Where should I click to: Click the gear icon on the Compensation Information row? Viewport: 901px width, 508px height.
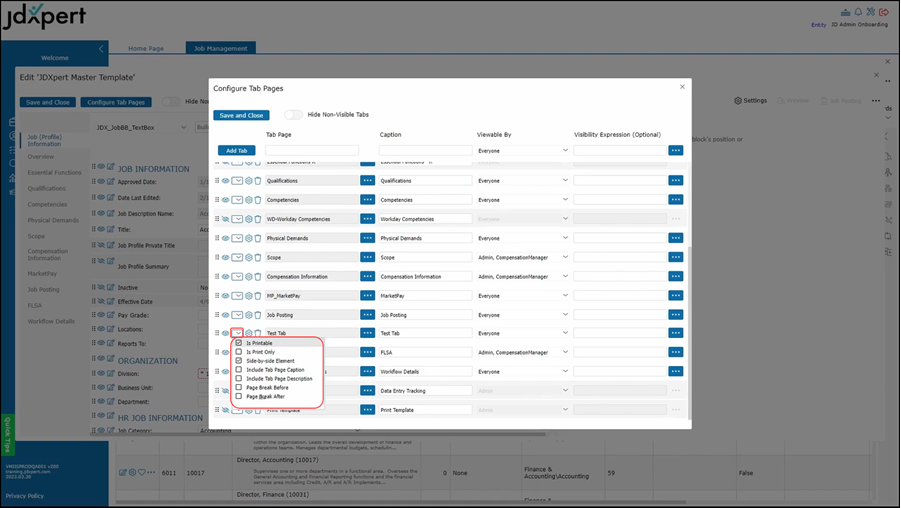pos(248,277)
